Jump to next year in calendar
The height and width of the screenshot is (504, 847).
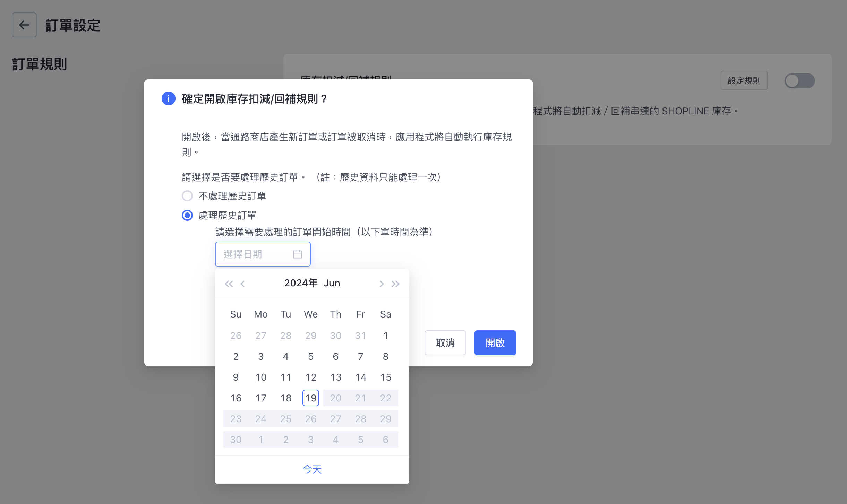tap(395, 284)
